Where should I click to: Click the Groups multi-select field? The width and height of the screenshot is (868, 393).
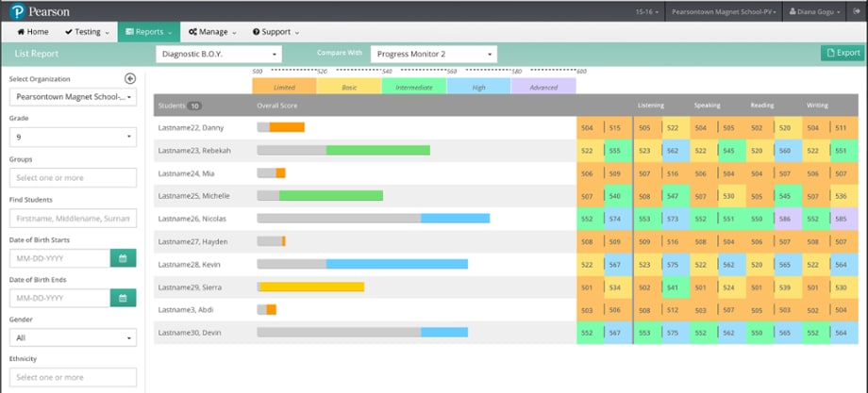coord(73,177)
